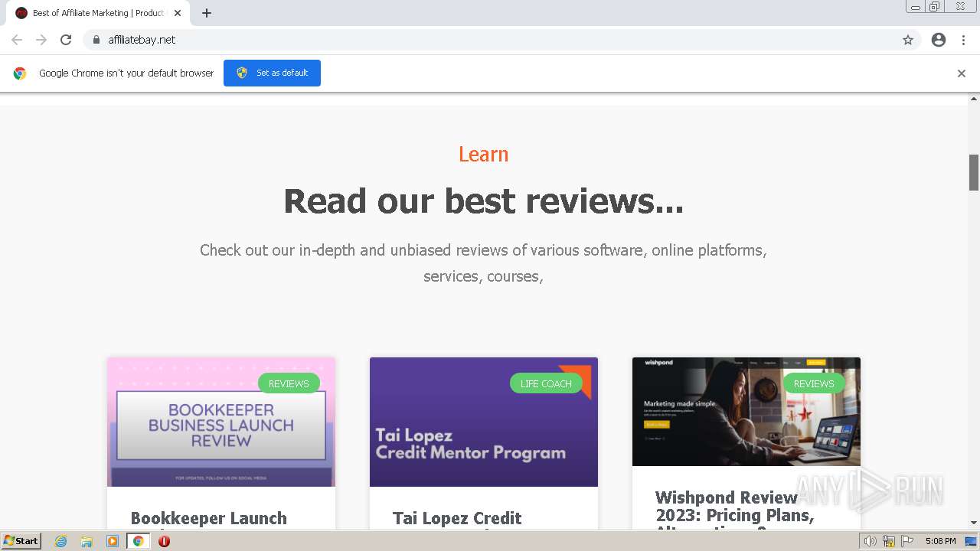Open the network tray icon

tap(889, 541)
